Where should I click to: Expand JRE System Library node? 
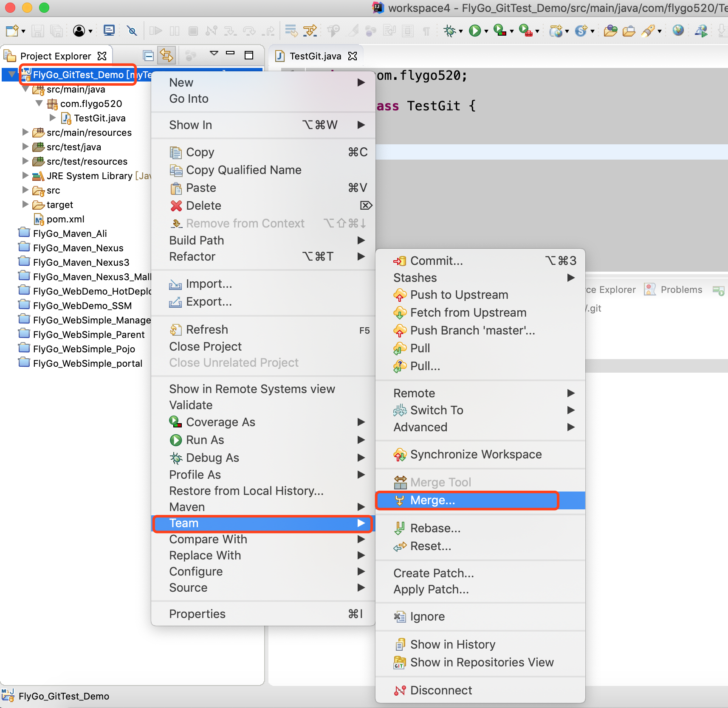click(x=25, y=175)
